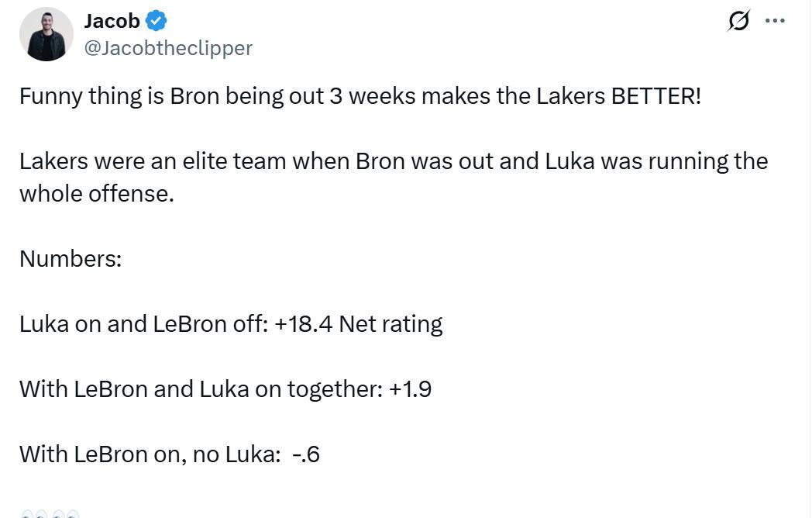Open the three-dot More options menu
This screenshot has height=518, width=812.
(775, 21)
